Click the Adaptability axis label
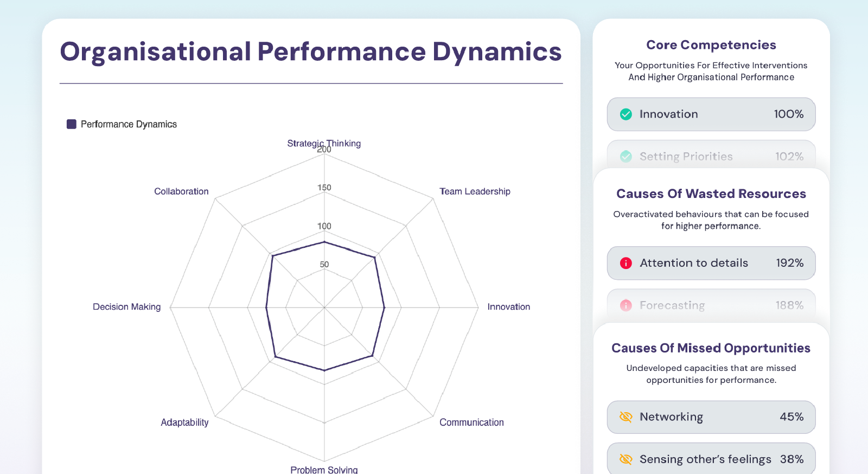The width and height of the screenshot is (868, 474). 184,422
